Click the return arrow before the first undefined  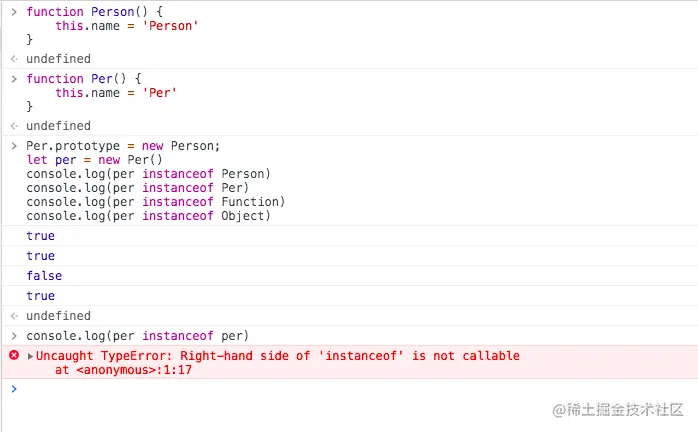14,59
